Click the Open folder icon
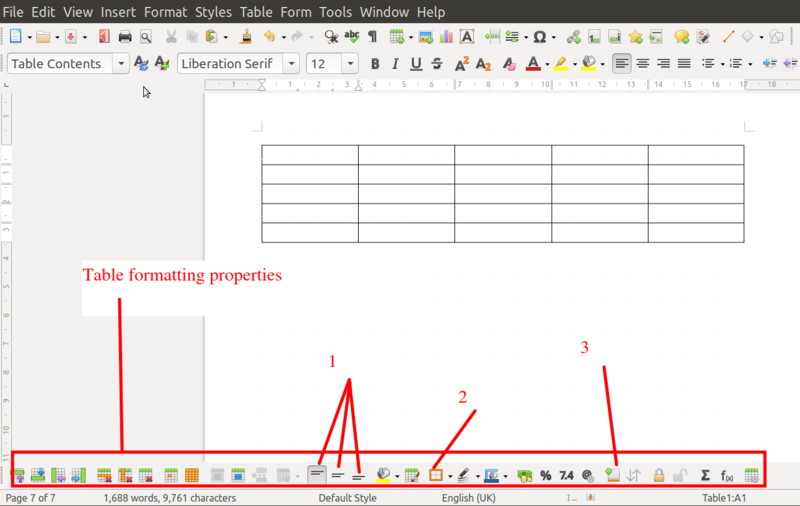800x506 pixels. [43, 37]
